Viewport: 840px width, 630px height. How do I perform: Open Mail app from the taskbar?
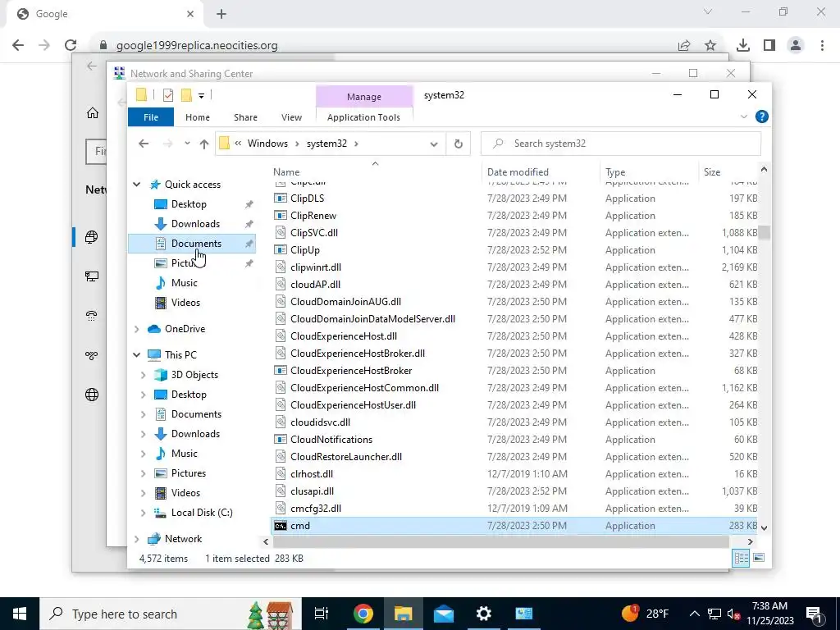click(x=444, y=614)
